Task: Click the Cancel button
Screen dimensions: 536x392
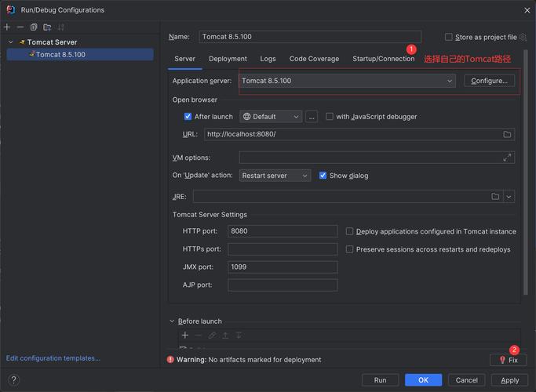Action: point(467,380)
